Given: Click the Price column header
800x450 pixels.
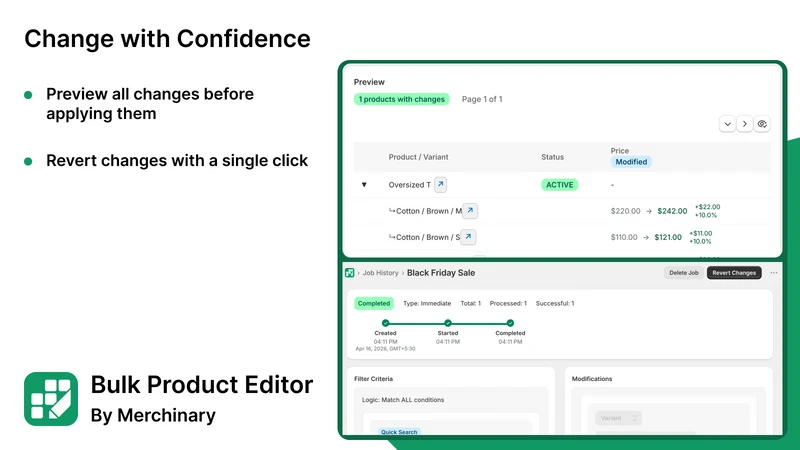Looking at the screenshot, I should click(620, 151).
